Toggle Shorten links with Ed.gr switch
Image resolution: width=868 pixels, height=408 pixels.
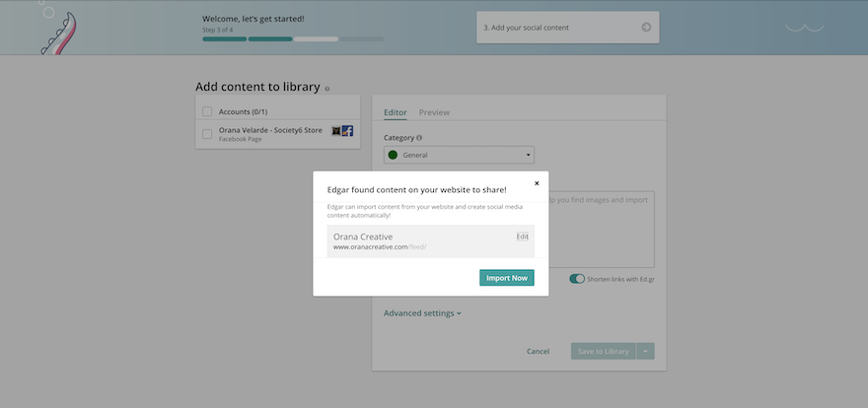(x=577, y=279)
